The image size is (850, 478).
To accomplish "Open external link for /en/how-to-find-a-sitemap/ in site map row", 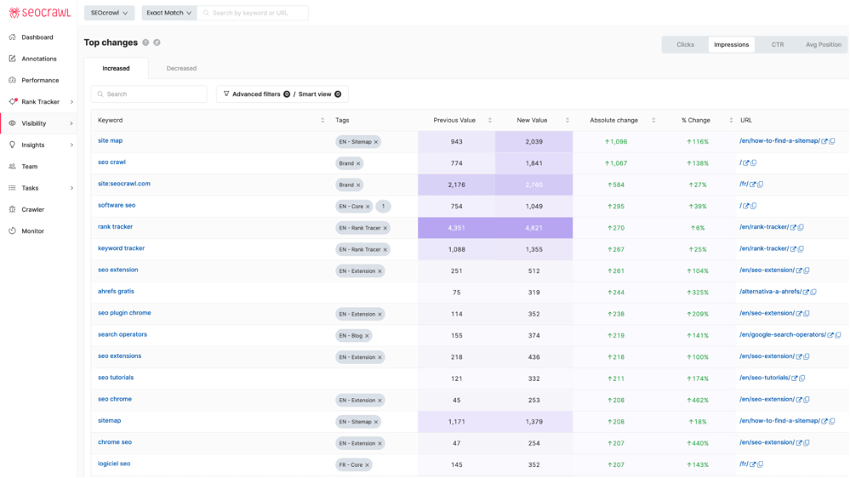I will pyautogui.click(x=824, y=141).
